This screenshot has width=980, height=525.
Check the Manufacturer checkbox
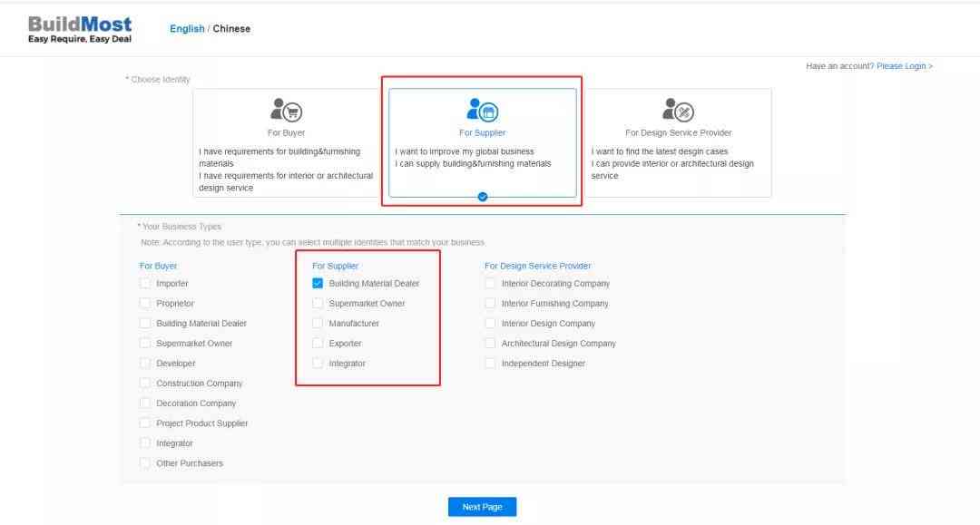click(x=318, y=324)
